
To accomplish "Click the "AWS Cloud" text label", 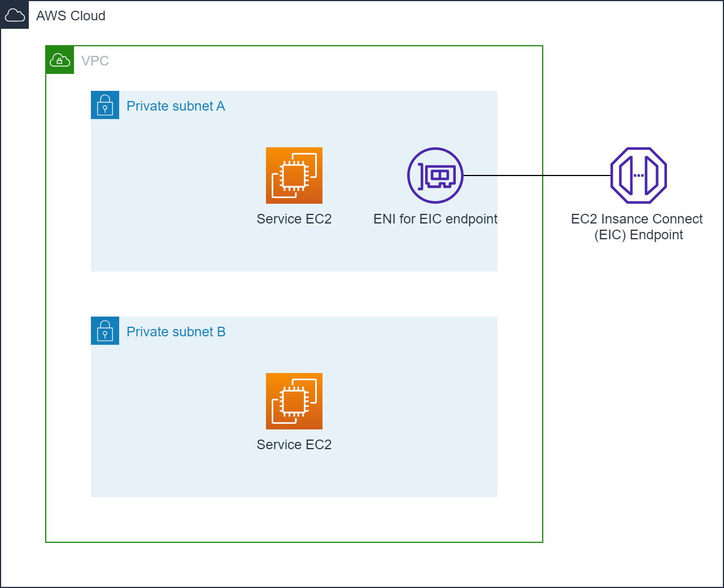I will pyautogui.click(x=71, y=16).
